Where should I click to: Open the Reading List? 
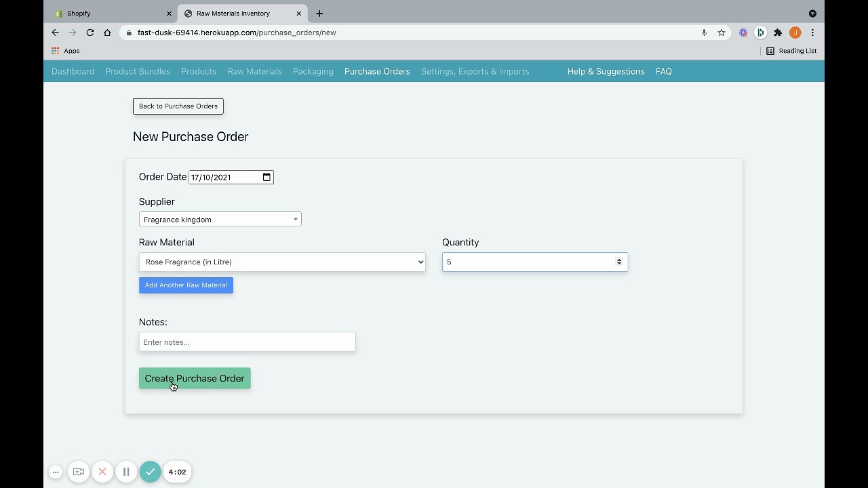[791, 51]
